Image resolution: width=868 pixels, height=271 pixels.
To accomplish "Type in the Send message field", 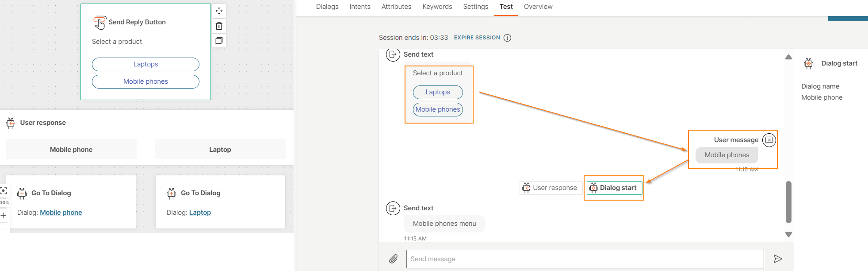I will (x=585, y=259).
